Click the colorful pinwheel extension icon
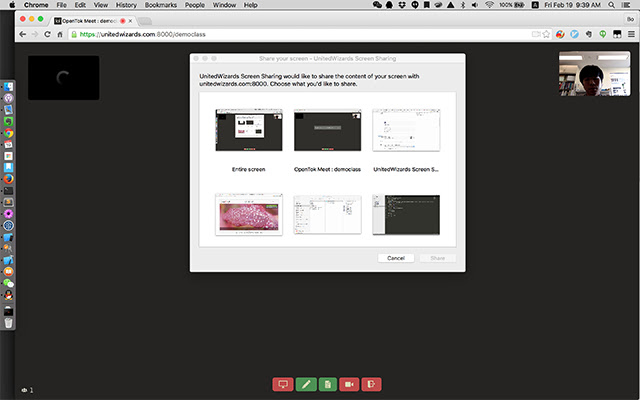640x400 pixels. click(560, 34)
